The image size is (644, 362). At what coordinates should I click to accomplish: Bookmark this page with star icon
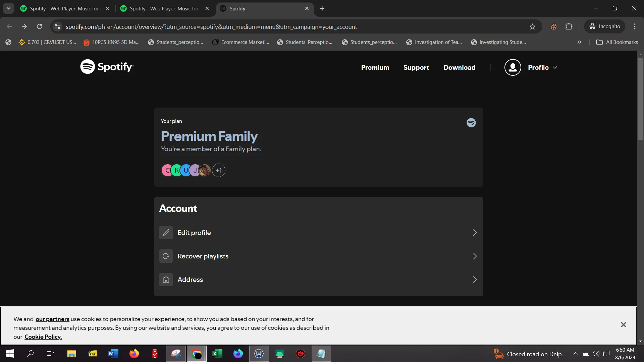[532, 26]
